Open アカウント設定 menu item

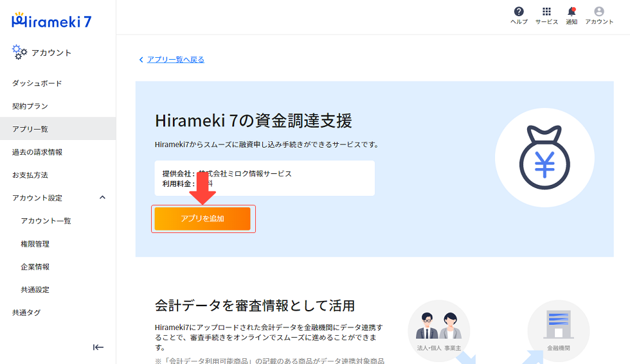click(x=58, y=198)
